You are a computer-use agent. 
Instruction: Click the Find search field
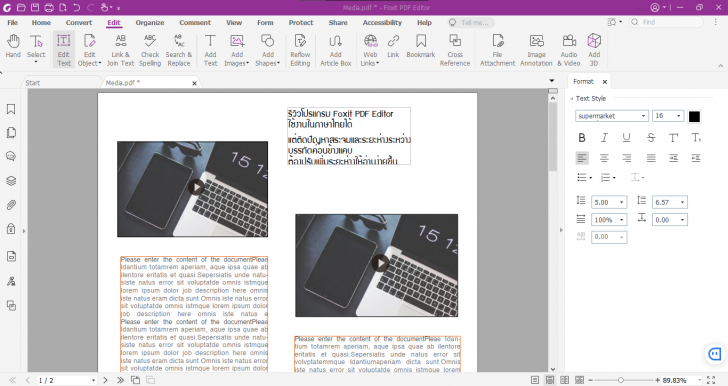click(666, 22)
